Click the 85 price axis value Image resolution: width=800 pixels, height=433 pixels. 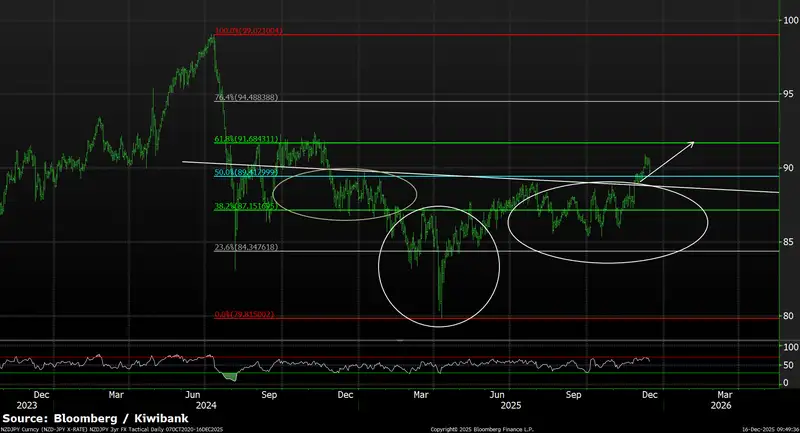tap(789, 242)
